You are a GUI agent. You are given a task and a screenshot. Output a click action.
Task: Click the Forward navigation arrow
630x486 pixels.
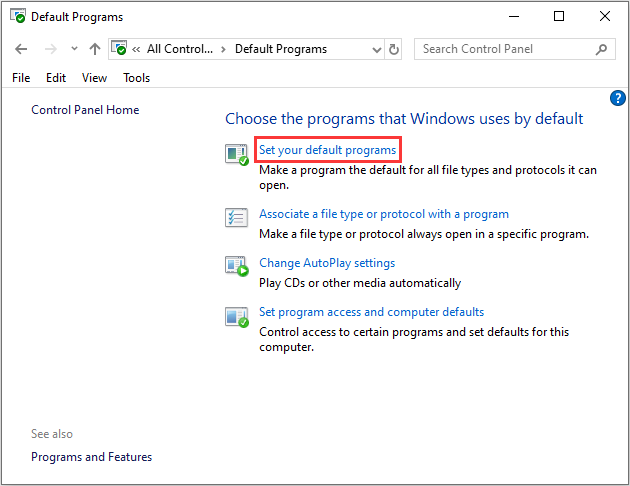pyautogui.click(x=51, y=49)
